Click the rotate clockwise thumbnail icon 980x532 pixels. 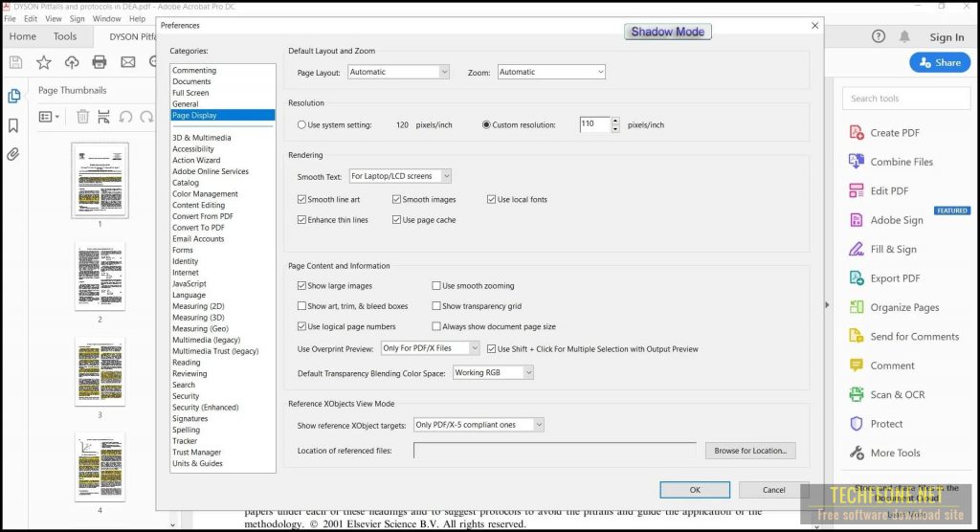tap(146, 117)
